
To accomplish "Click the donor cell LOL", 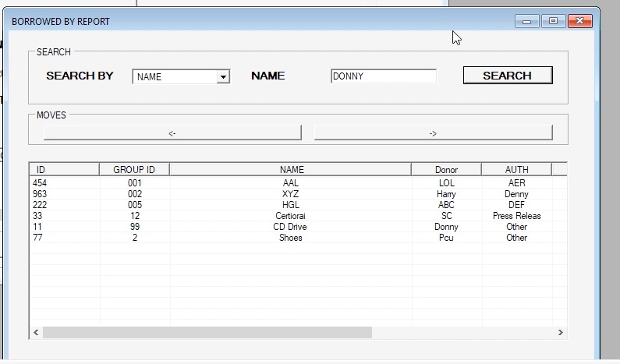I will 446,183.
